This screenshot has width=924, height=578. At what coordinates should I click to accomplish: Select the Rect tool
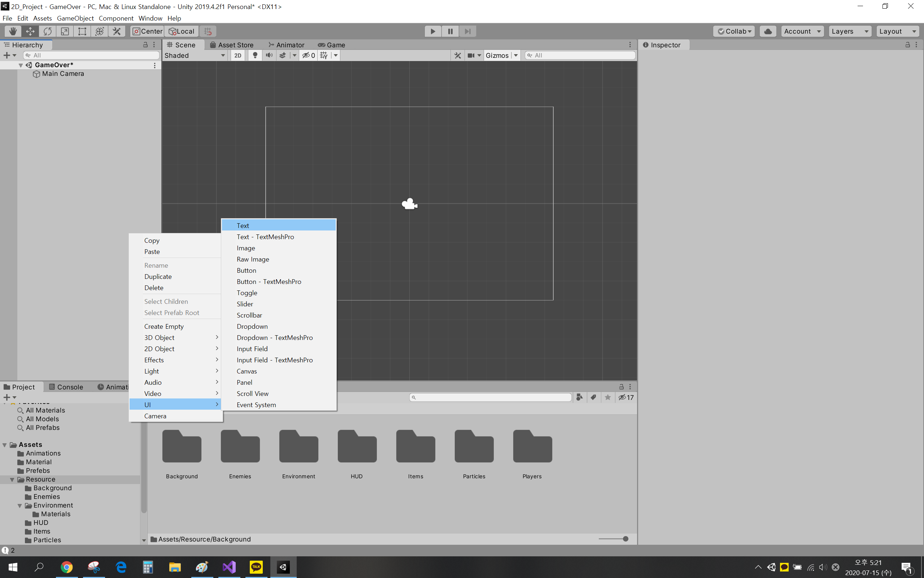pyautogui.click(x=82, y=31)
